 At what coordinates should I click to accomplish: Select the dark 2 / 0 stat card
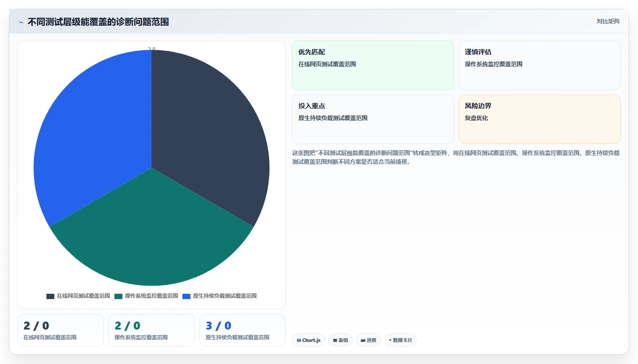[x=61, y=330]
